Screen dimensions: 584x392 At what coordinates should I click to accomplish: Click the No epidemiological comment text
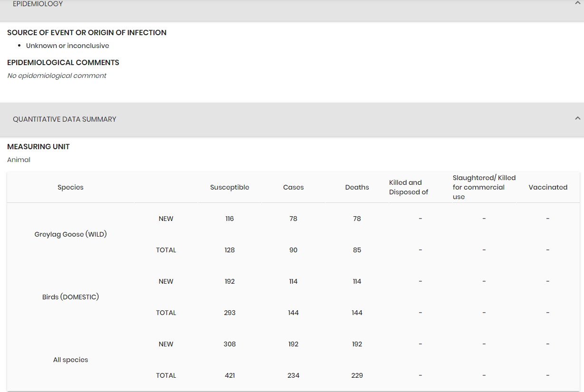click(x=57, y=76)
